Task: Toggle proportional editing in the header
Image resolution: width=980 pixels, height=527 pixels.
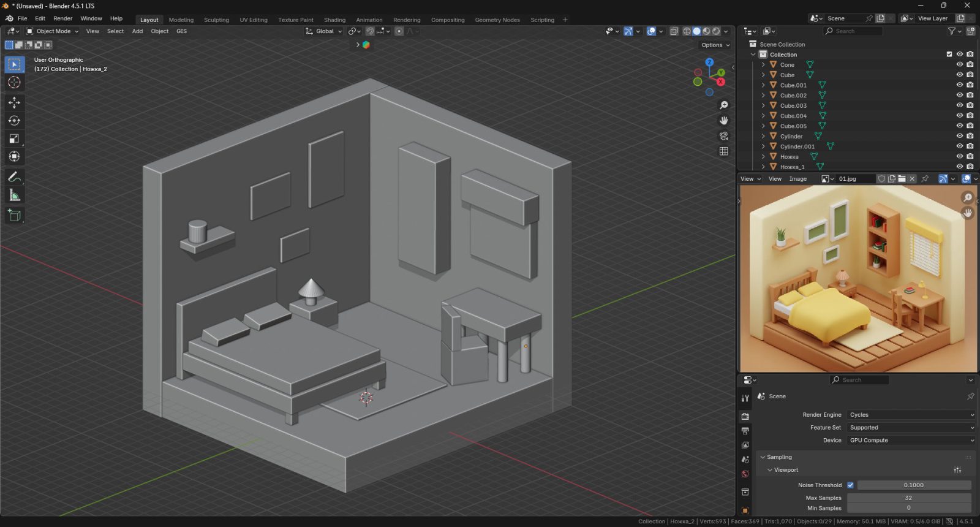Action: (399, 31)
